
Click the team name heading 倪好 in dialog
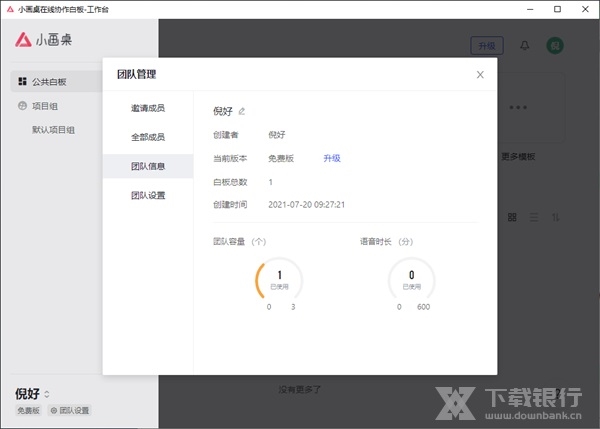point(223,111)
